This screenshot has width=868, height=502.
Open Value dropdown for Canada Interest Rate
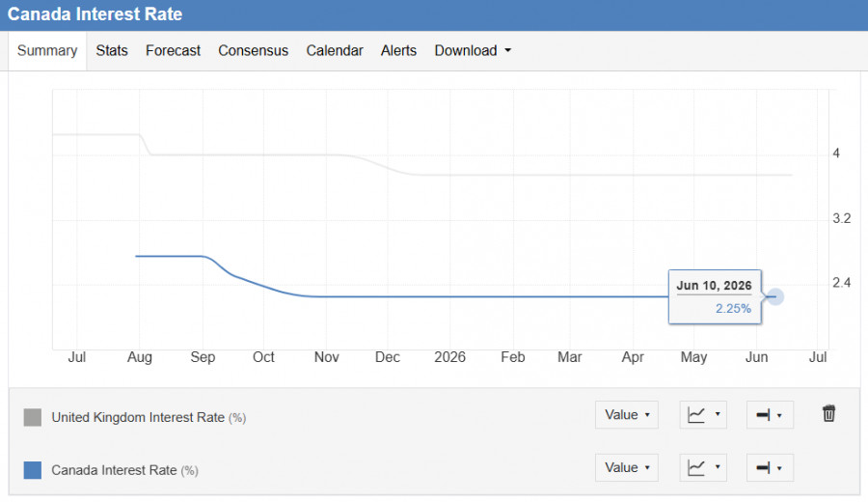point(627,467)
